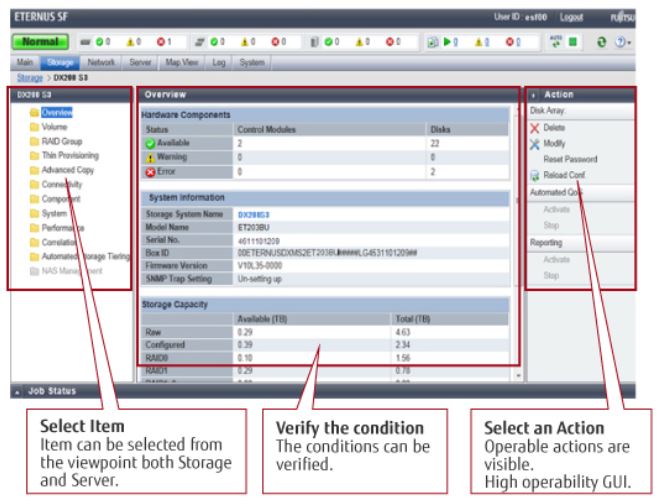Select NAS Management in the left tree
Viewport: 660px width, 503px height.
pyautogui.click(x=72, y=271)
